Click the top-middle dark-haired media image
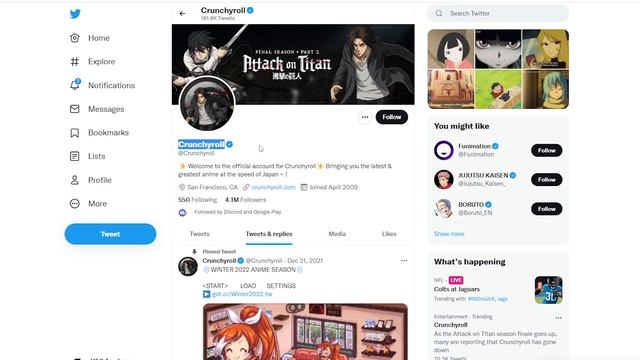 click(498, 49)
